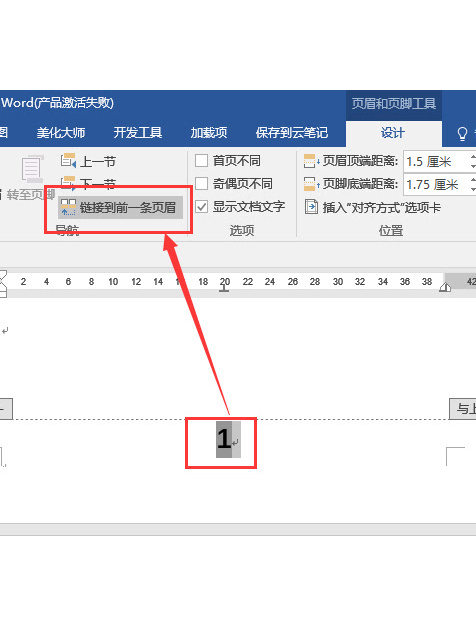Click the highlighted page number 1 in footer

tap(224, 439)
